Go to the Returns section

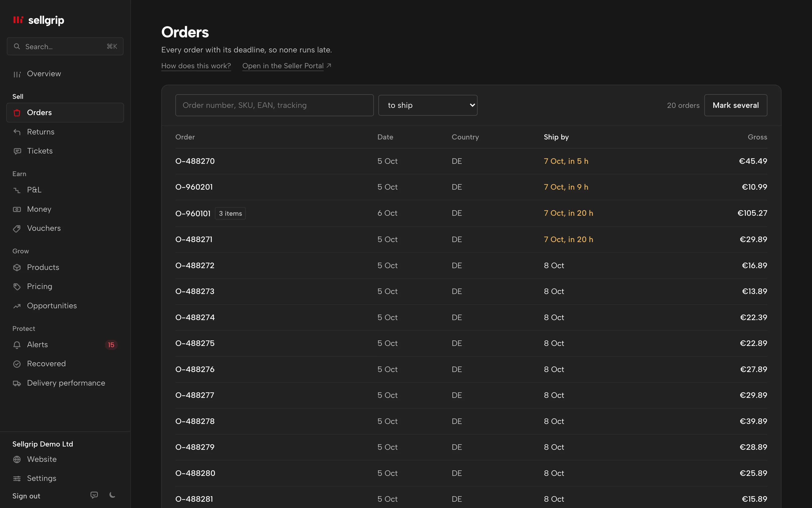coord(65,132)
